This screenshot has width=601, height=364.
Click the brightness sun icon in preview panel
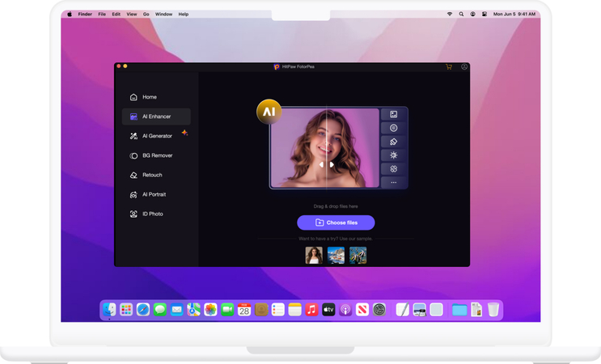pyautogui.click(x=394, y=155)
